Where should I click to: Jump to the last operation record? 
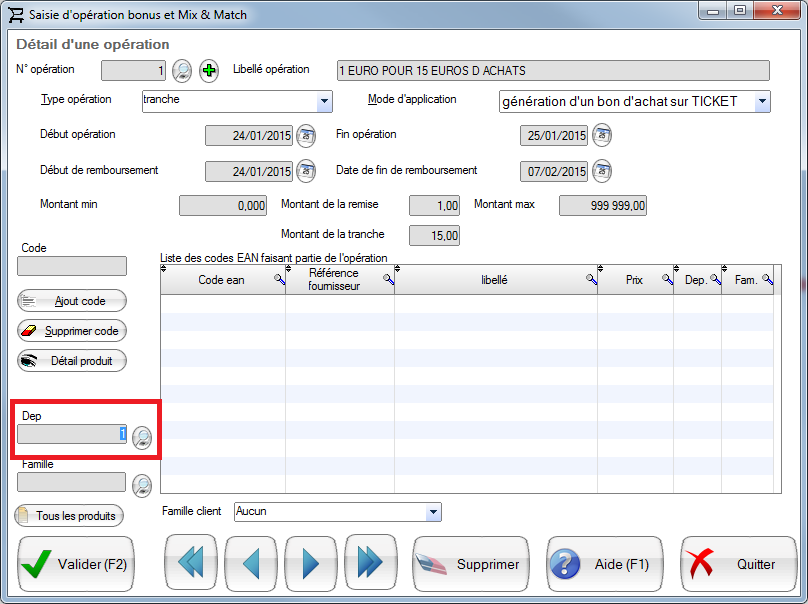pos(370,564)
